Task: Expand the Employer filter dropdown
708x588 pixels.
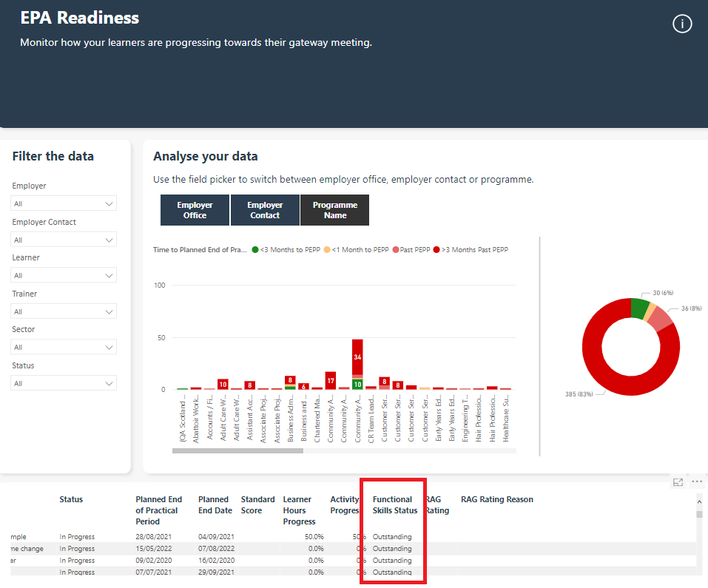Action: [63, 203]
